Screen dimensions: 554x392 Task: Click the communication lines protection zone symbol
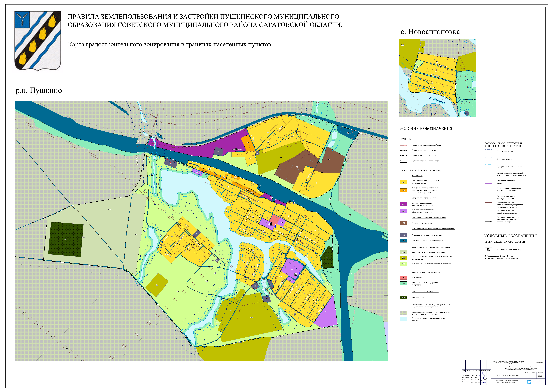(x=488, y=197)
